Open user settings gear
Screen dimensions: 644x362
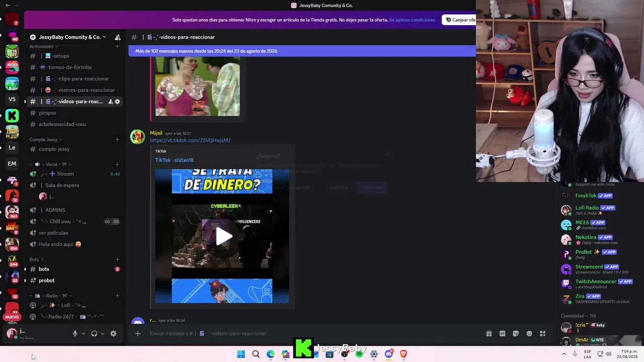click(x=113, y=333)
